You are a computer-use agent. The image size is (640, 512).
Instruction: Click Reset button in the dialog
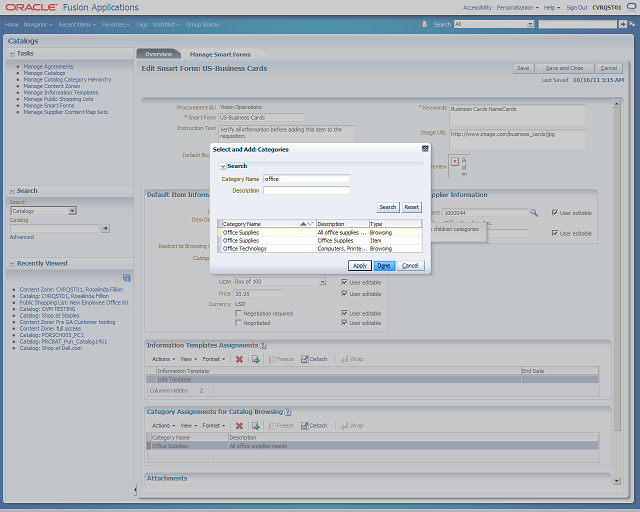pos(411,207)
